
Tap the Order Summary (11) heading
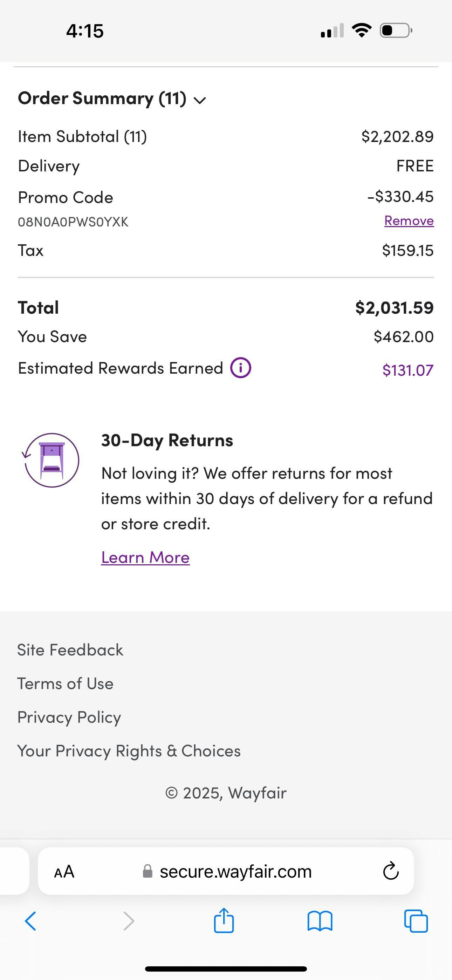[102, 98]
